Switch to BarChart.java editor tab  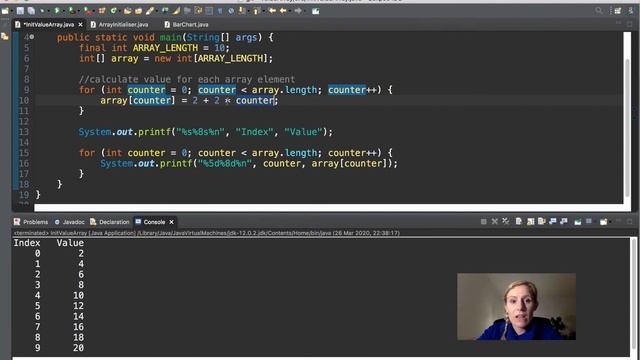187,24
